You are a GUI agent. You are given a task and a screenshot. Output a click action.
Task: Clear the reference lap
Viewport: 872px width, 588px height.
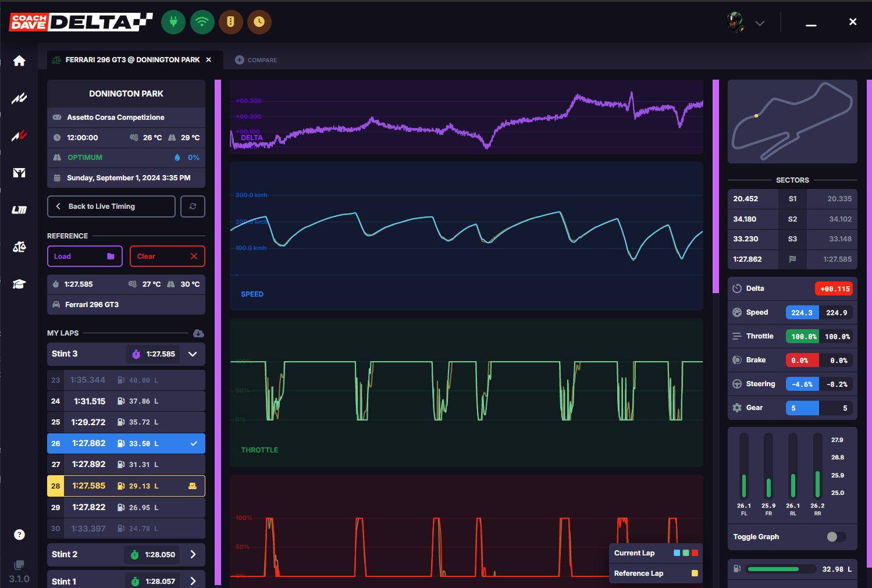pyautogui.click(x=168, y=256)
